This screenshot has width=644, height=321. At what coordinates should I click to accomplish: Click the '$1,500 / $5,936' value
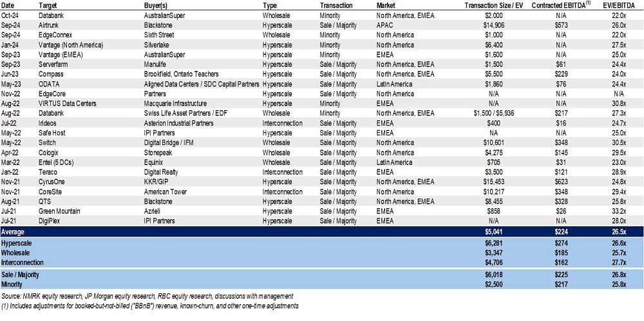pos(495,113)
